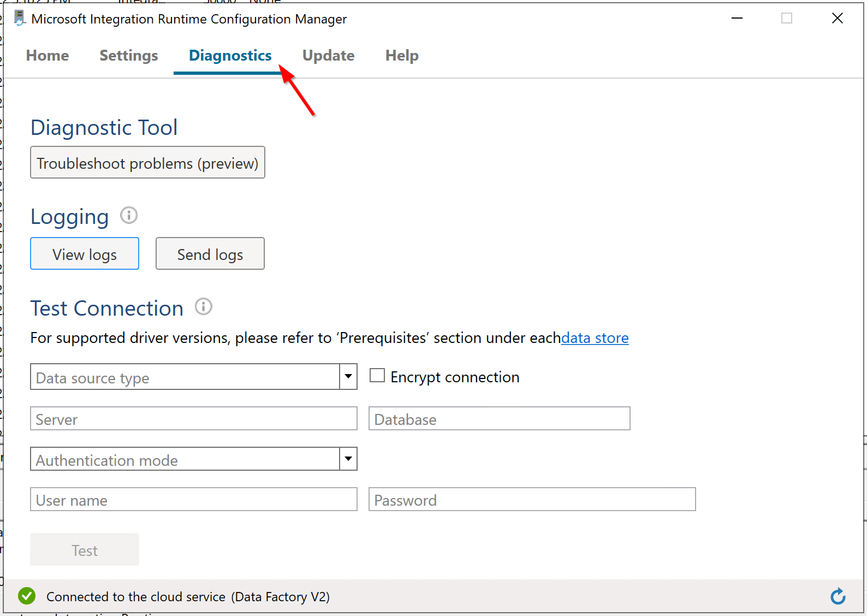The image size is (867, 616).
Task: Click the Test button
Action: [x=85, y=550]
